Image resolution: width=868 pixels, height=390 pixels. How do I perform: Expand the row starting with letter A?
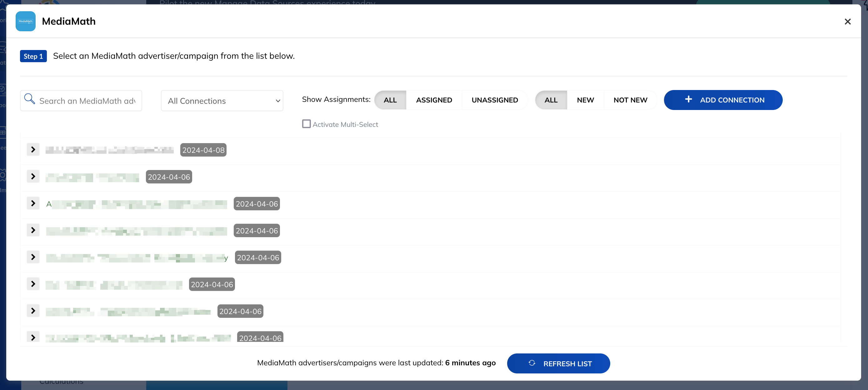[33, 203]
